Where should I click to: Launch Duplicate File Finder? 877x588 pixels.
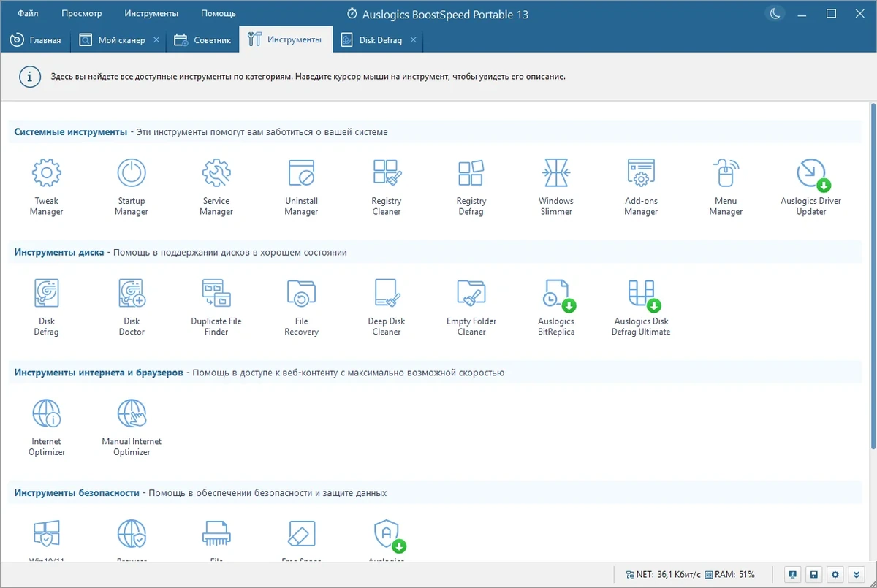pos(216,307)
